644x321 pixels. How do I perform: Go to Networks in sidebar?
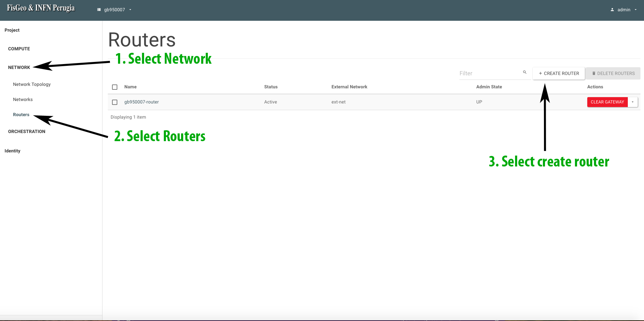pos(23,100)
